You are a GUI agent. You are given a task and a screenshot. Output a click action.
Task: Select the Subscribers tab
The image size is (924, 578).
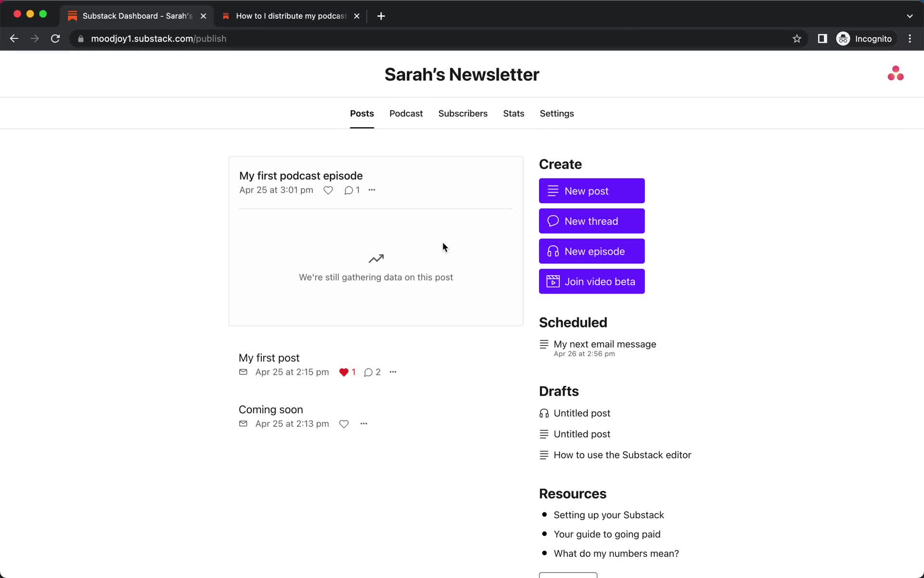click(462, 113)
